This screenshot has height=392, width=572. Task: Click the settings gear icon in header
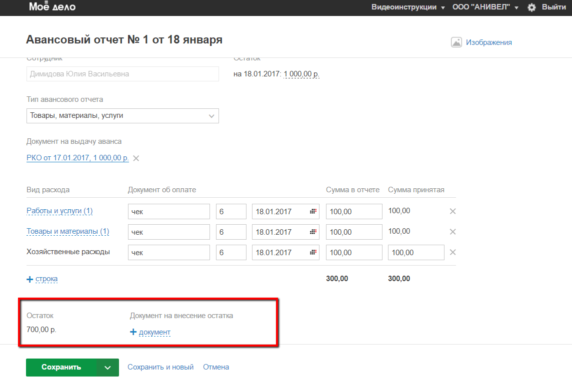(x=531, y=7)
